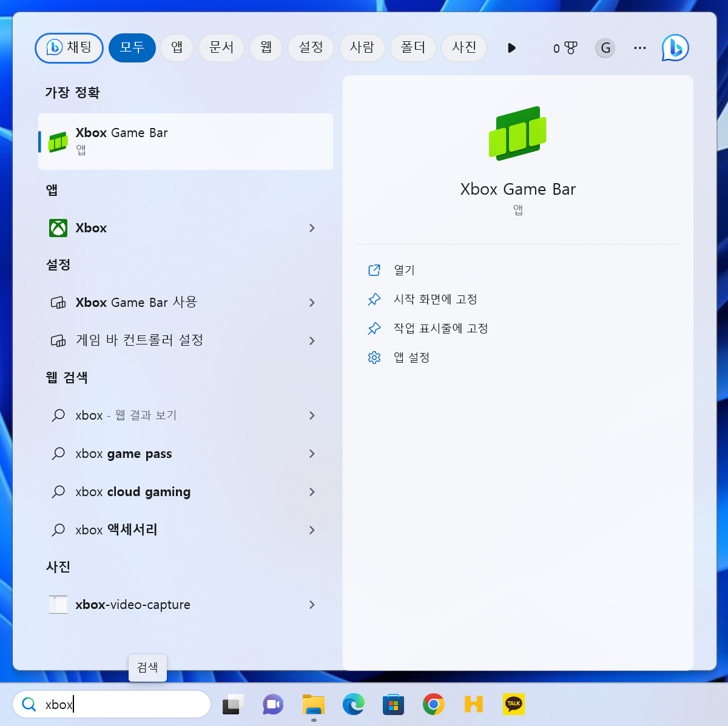Select the 모두 filter tab
The height and width of the screenshot is (726, 728).
(132, 48)
